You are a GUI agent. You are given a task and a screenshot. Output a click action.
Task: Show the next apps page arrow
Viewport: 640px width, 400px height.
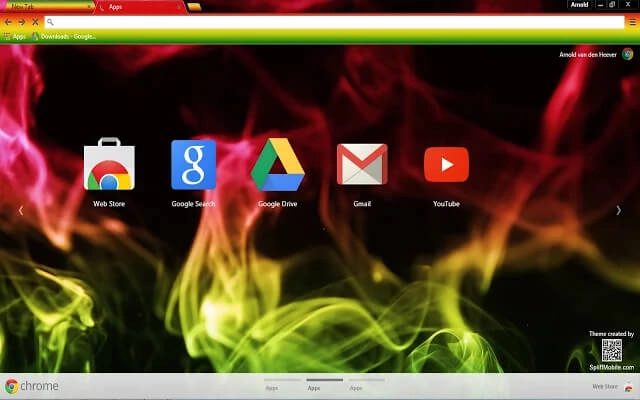click(618, 210)
